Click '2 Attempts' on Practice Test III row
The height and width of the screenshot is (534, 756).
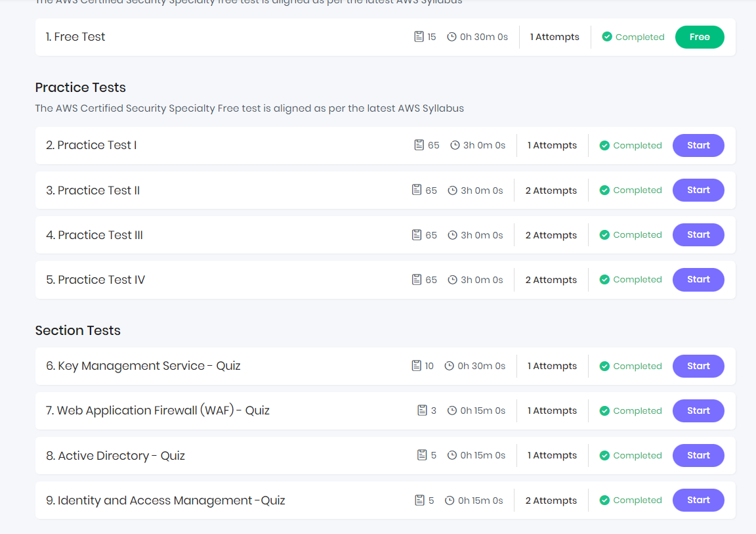[x=551, y=235]
